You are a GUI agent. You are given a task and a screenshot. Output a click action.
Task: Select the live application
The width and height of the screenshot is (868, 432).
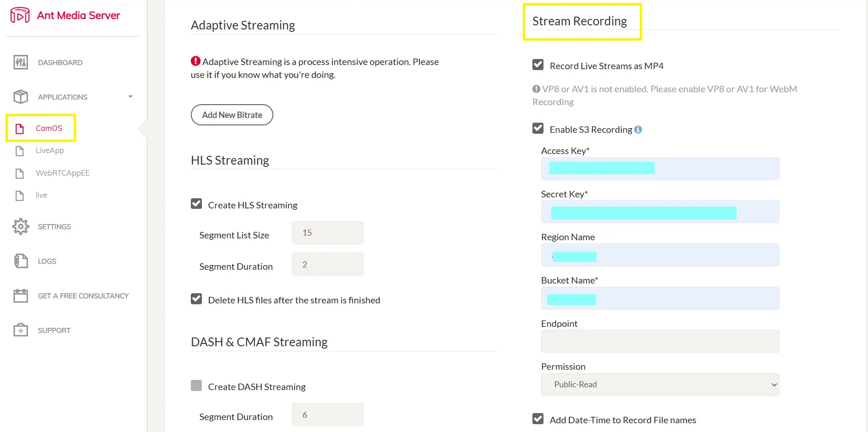point(41,195)
